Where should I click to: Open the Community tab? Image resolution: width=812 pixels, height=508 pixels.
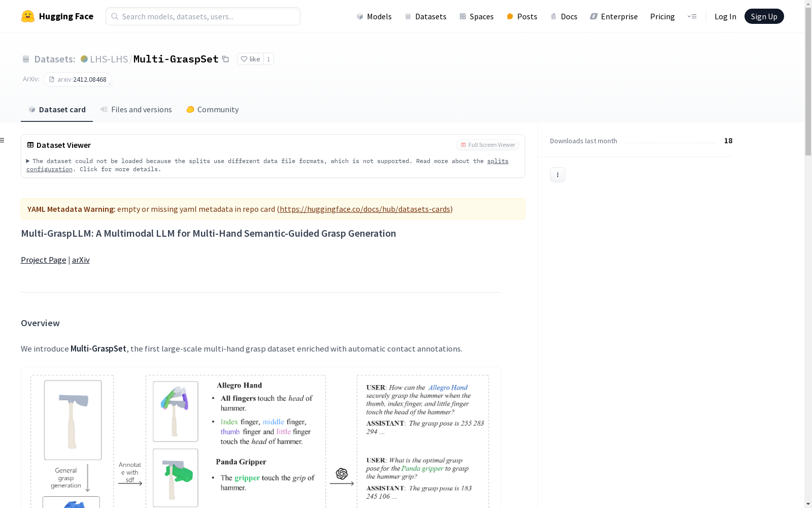(x=212, y=110)
